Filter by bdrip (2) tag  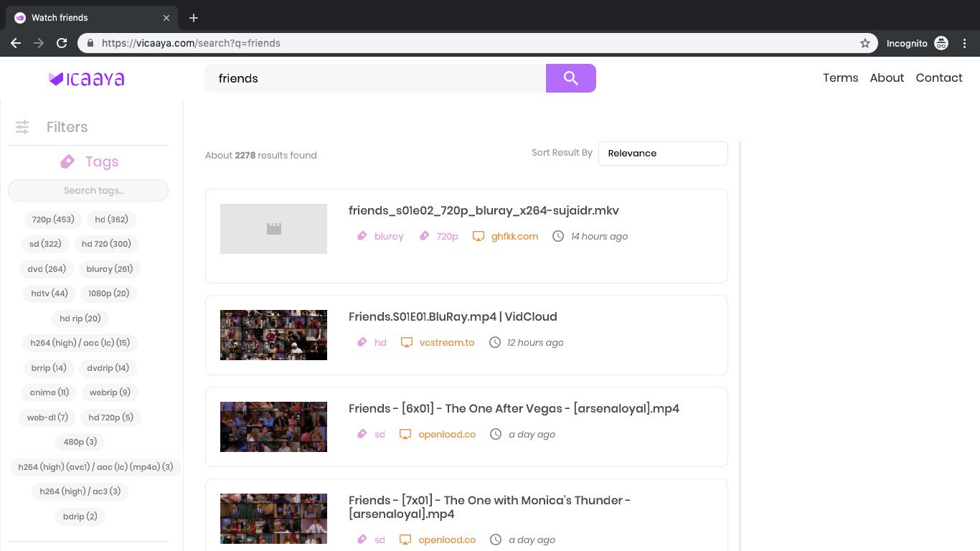click(x=80, y=517)
